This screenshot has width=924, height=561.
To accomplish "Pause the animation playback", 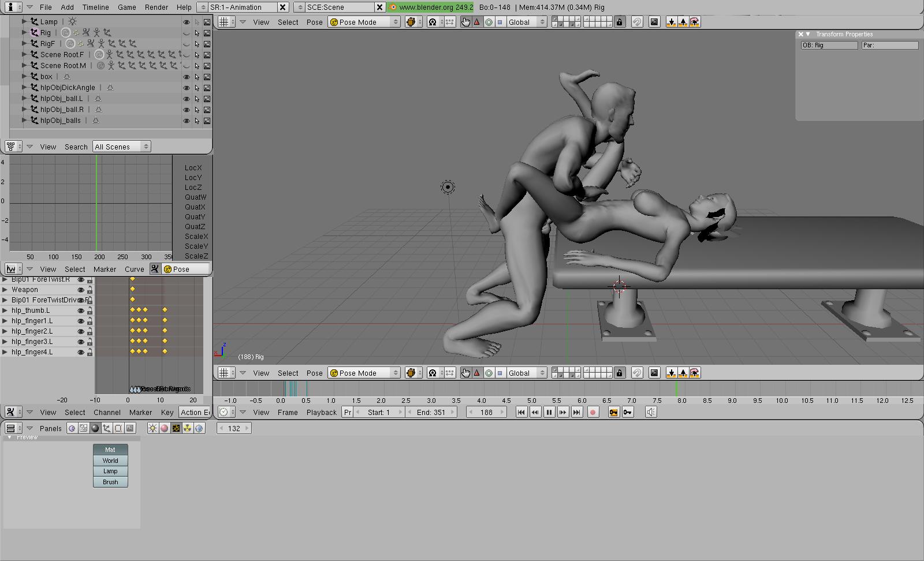I will coord(549,412).
